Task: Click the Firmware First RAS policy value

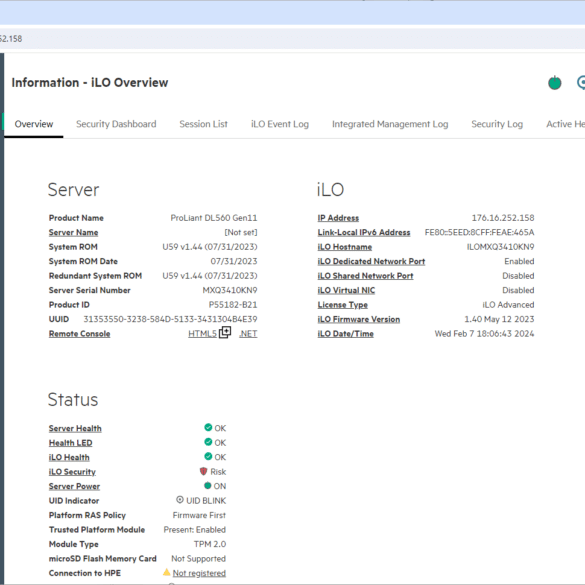Action: coord(199,516)
